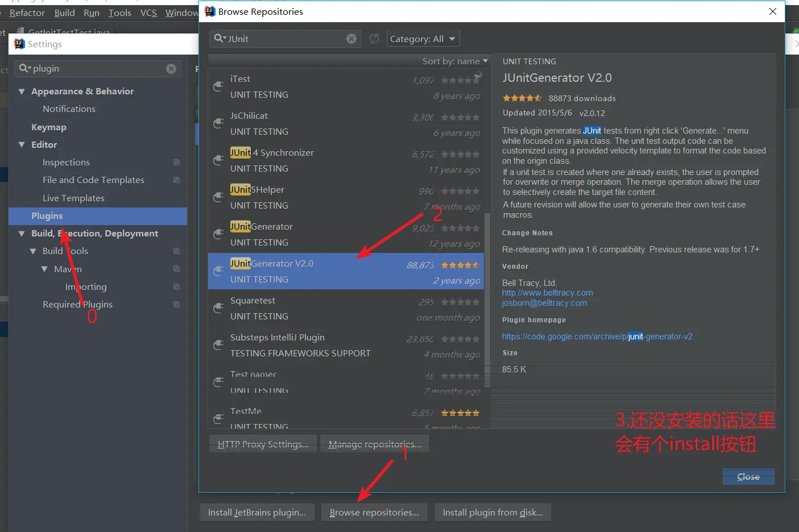The image size is (799, 532).
Task: Click the Browse repositories button
Action: (x=374, y=513)
